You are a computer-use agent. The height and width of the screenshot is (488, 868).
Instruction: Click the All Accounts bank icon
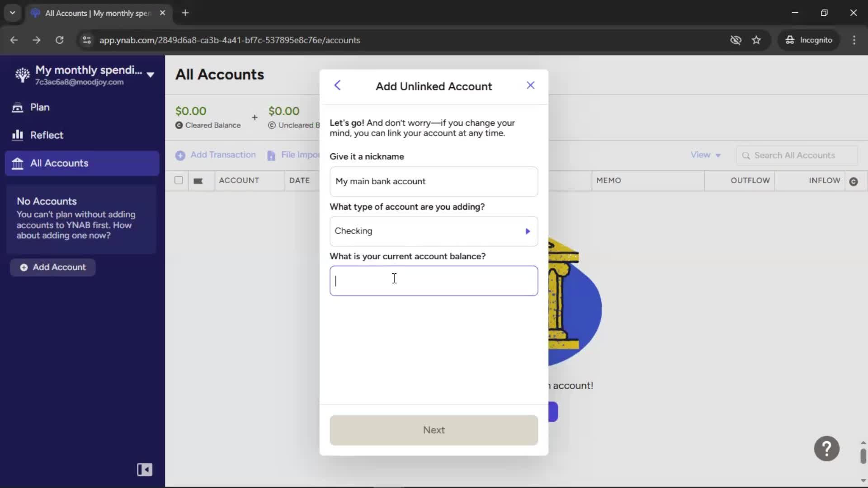[x=17, y=164]
